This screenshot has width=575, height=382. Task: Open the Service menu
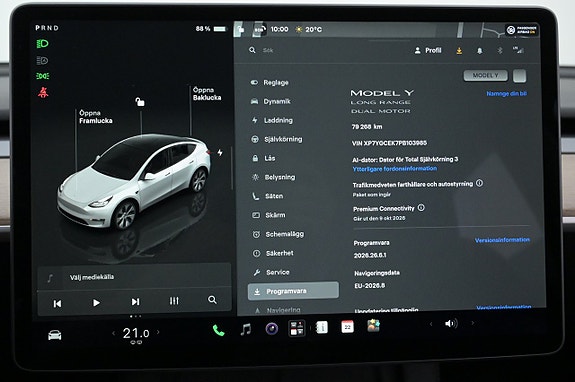click(x=271, y=272)
